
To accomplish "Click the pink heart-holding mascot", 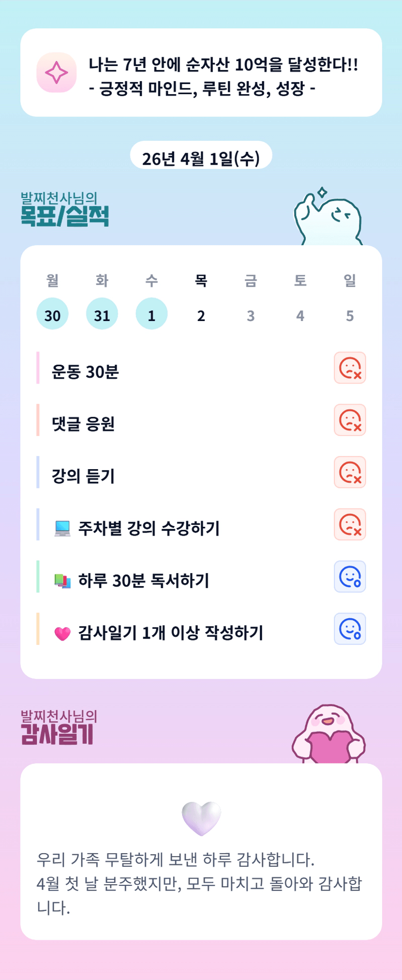I will (x=329, y=734).
